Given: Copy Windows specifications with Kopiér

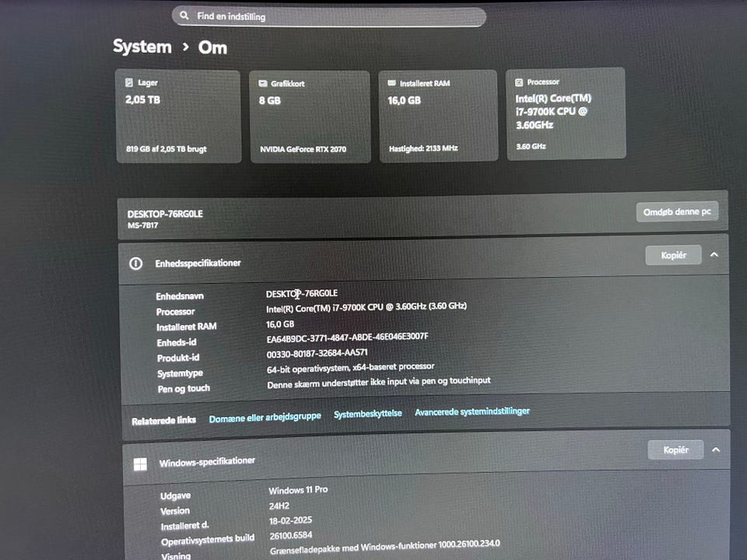Looking at the screenshot, I should (x=675, y=450).
